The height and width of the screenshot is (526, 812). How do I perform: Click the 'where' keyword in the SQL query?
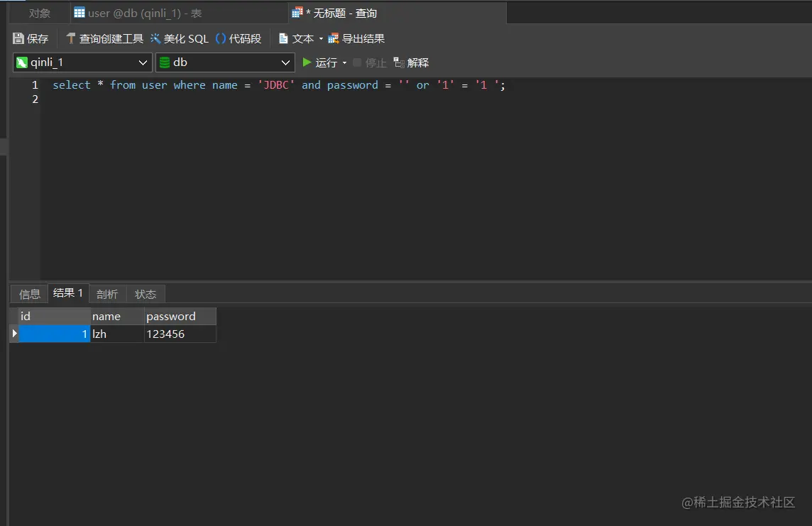(190, 85)
